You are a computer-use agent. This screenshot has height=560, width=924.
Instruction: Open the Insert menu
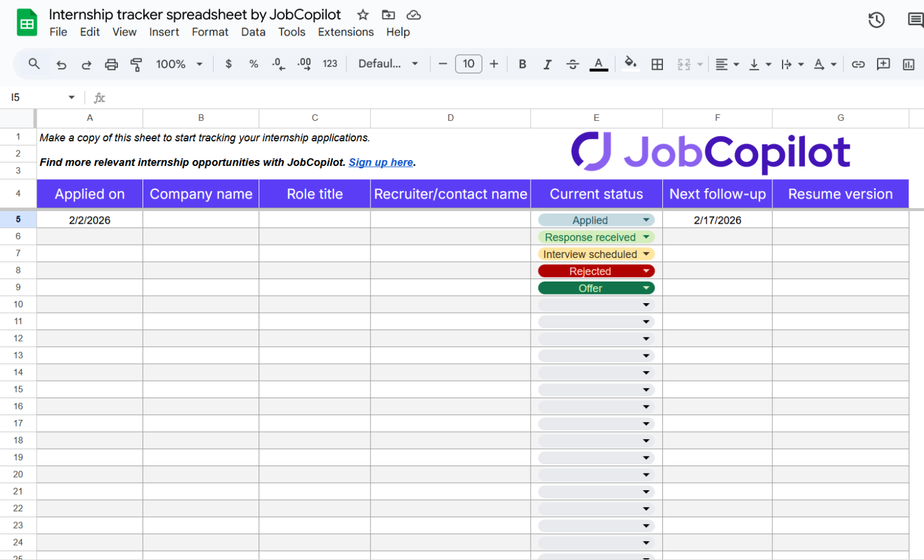(164, 32)
